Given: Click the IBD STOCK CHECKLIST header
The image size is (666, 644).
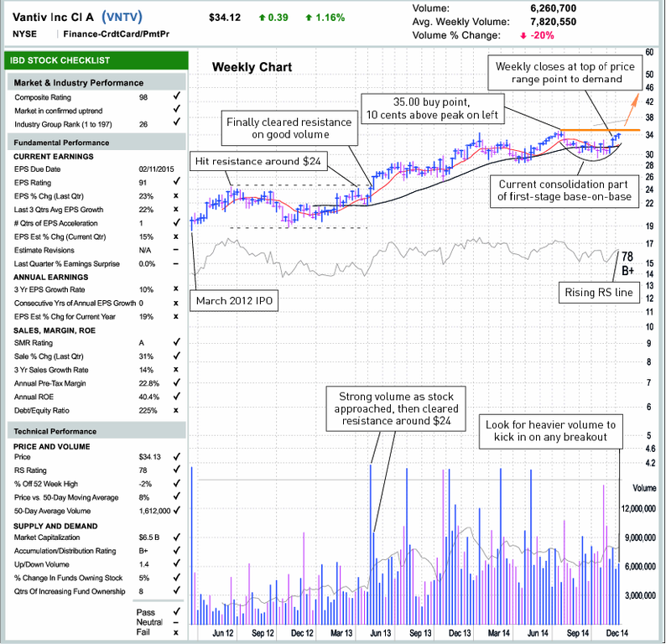Looking at the screenshot, I should tap(96, 60).
